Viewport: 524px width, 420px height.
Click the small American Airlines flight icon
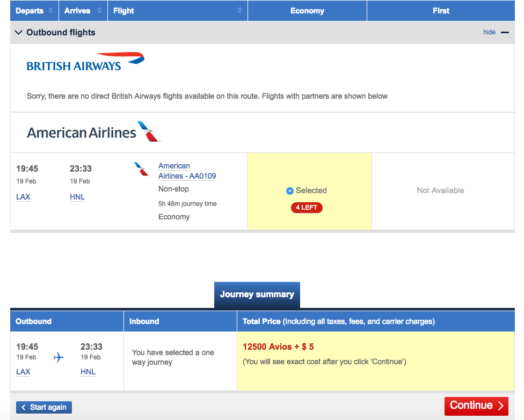(x=142, y=169)
